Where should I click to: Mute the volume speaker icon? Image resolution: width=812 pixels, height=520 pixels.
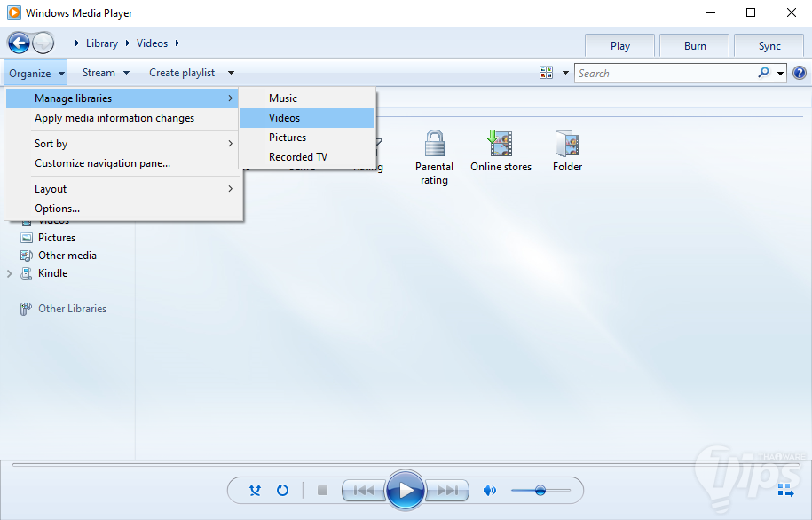coord(489,490)
